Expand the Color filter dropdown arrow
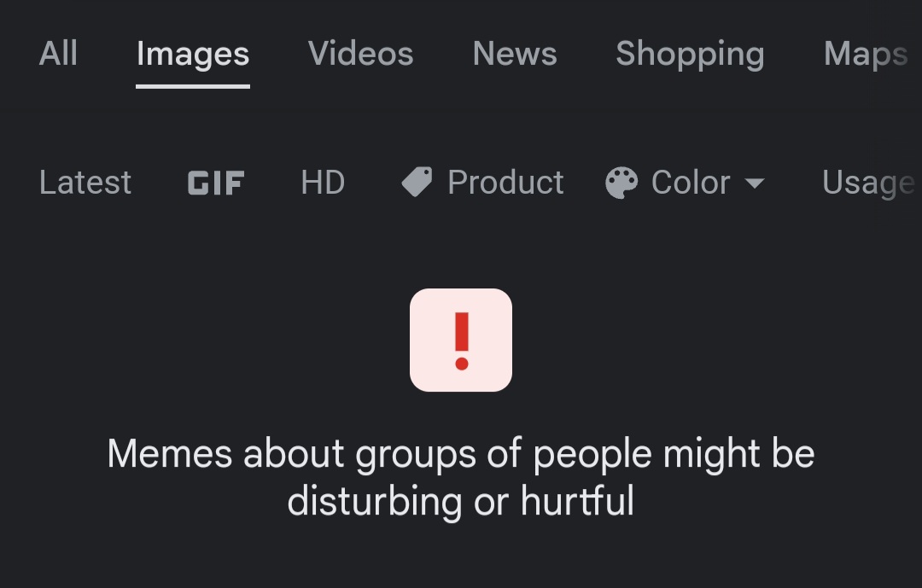This screenshot has height=588, width=922. [755, 183]
